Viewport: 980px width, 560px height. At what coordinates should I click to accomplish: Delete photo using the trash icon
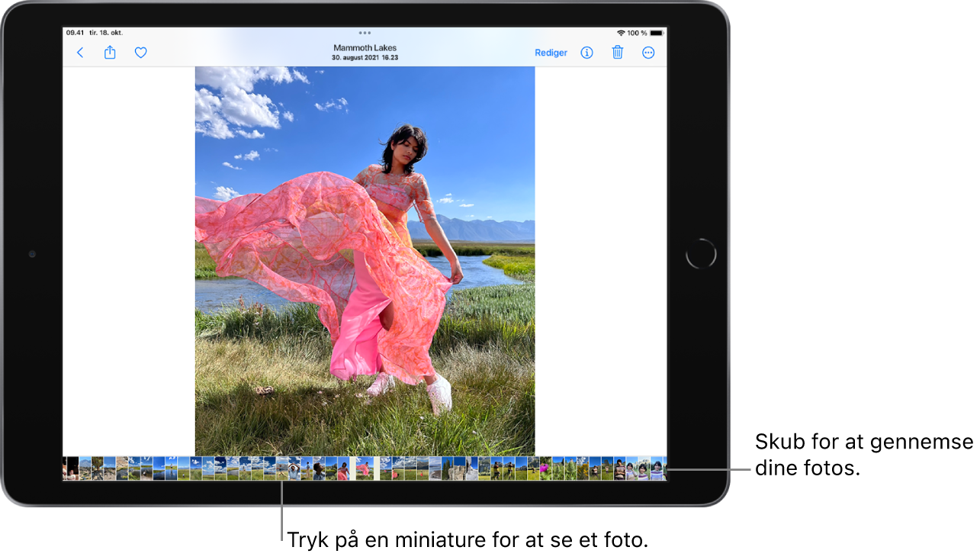click(x=618, y=53)
